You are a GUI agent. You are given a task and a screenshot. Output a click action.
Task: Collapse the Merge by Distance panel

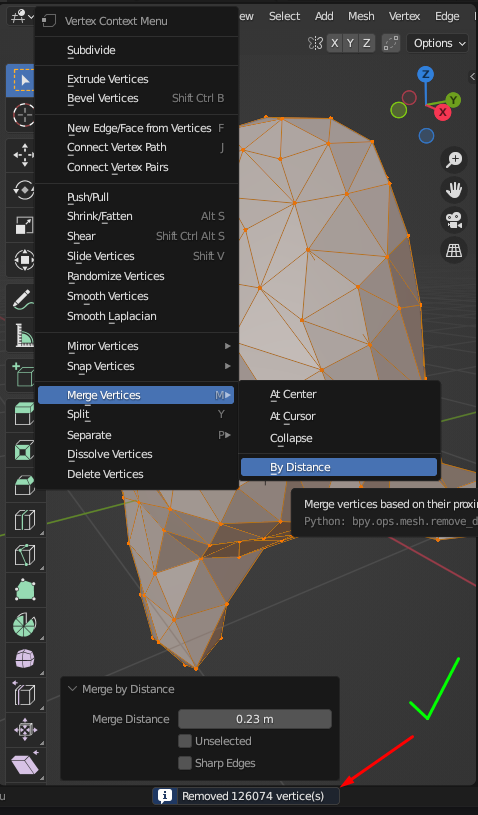pyautogui.click(x=72, y=689)
